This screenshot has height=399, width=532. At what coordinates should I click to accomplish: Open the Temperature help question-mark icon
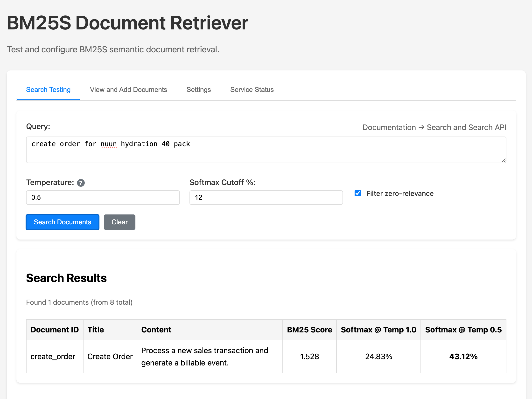(81, 183)
